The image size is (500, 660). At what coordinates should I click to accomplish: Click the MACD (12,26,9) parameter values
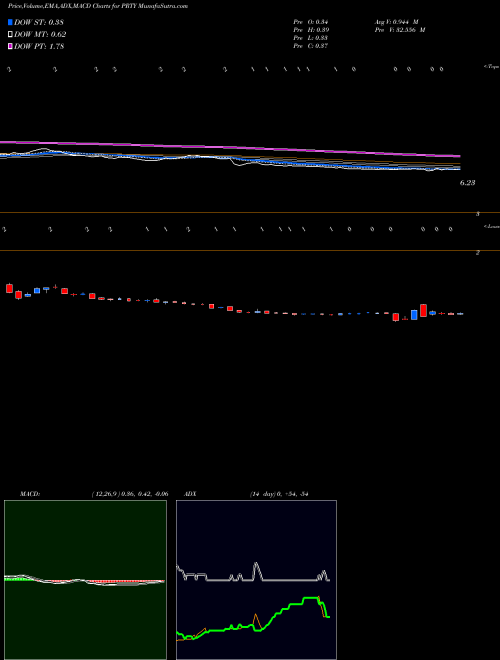coord(130,494)
